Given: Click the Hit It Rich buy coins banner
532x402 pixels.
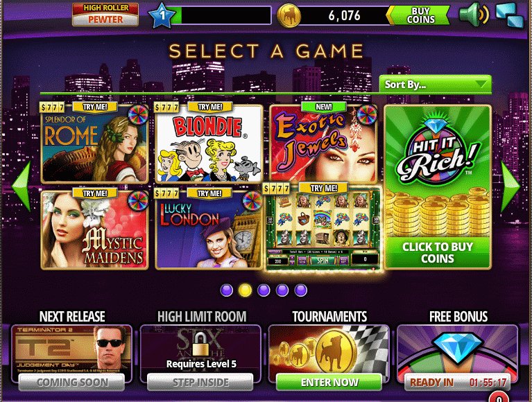Looking at the screenshot, I should pyautogui.click(x=438, y=187).
